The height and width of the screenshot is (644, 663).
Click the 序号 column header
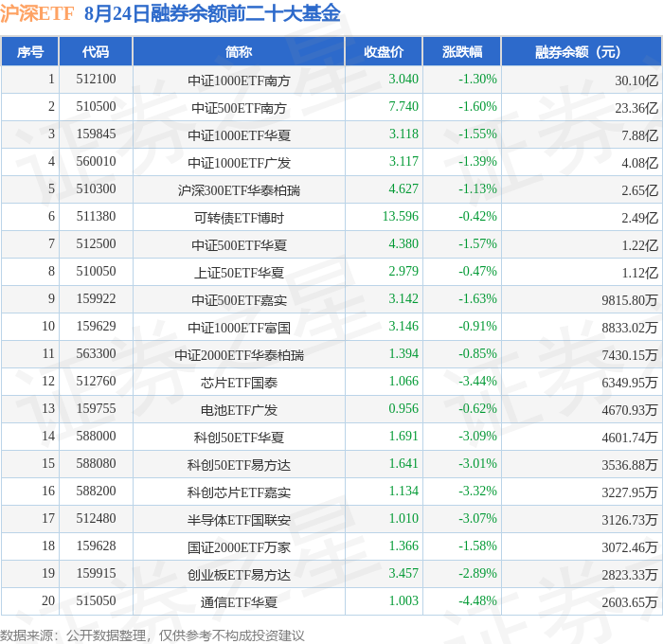tap(30, 52)
